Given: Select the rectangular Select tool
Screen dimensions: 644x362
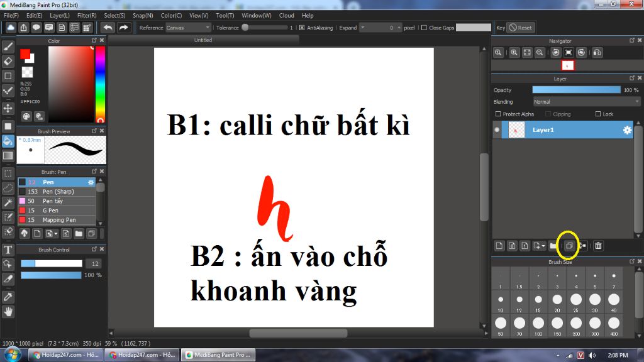Looking at the screenshot, I should pyautogui.click(x=8, y=173).
